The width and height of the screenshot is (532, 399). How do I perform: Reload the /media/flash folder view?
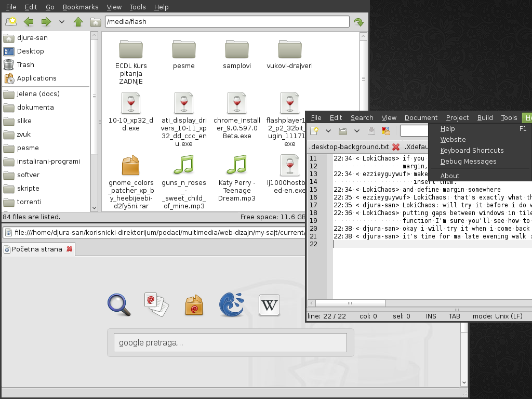358,22
